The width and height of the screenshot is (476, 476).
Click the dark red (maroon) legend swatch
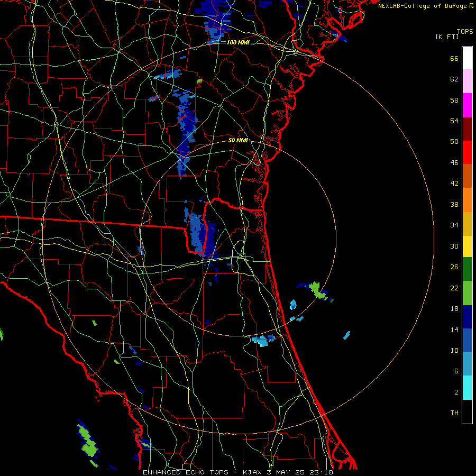(467, 129)
